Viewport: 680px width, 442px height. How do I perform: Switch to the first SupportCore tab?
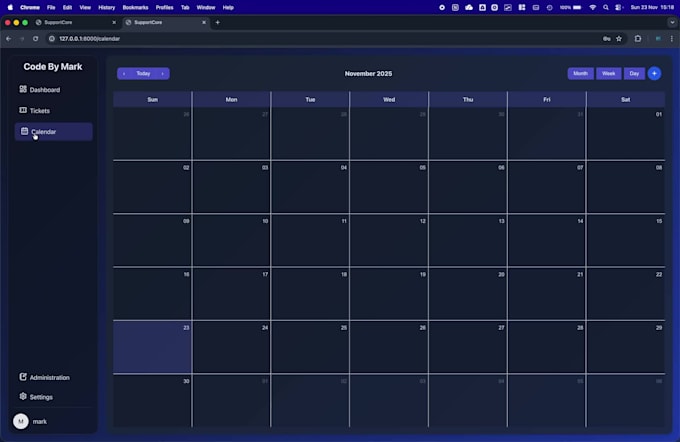click(76, 22)
